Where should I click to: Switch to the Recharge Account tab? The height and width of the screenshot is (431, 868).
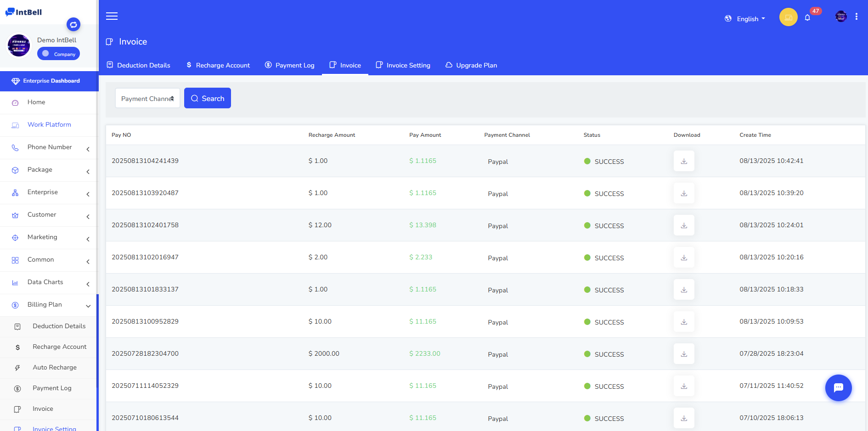(x=218, y=65)
